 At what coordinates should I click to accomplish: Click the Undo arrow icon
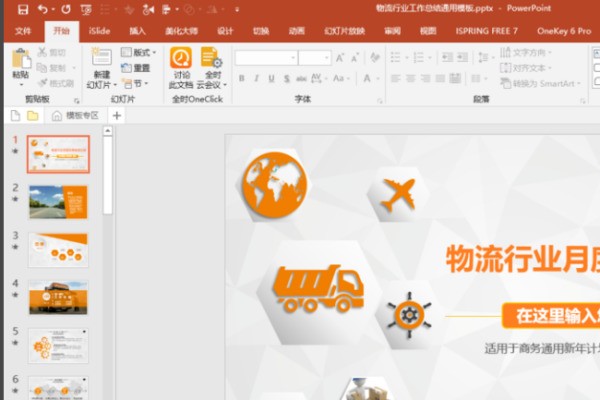point(42,9)
